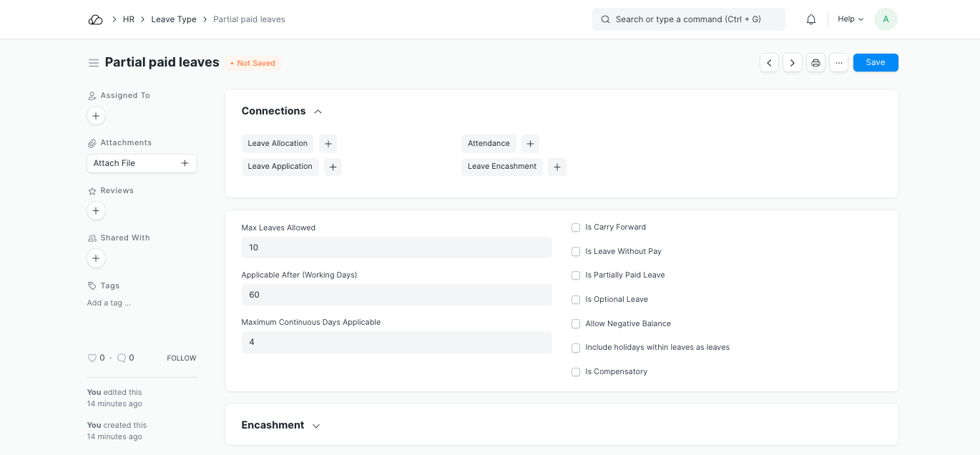Click the cloud home logo icon
The width and height of the screenshot is (980, 455).
pos(95,19)
